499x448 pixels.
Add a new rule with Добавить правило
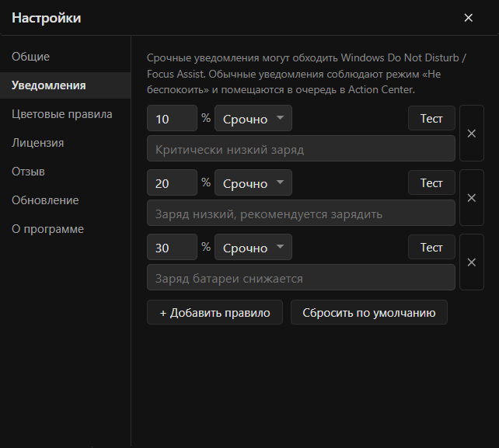click(x=215, y=313)
